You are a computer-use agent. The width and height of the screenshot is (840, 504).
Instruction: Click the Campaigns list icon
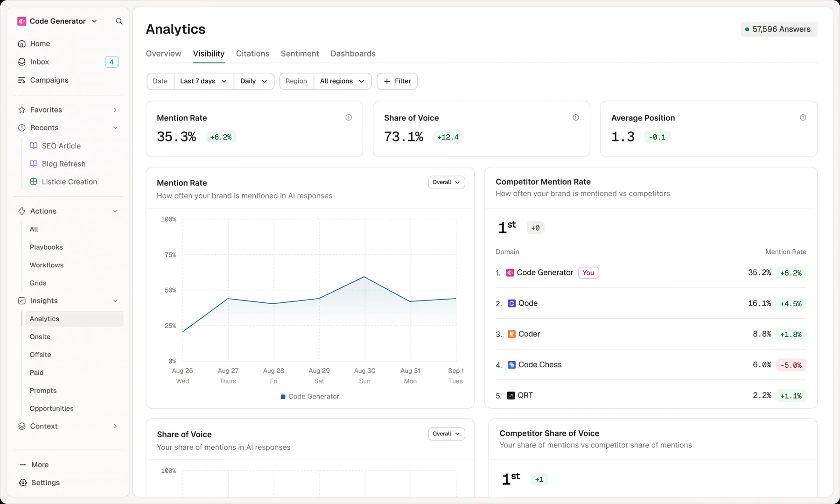(22, 80)
